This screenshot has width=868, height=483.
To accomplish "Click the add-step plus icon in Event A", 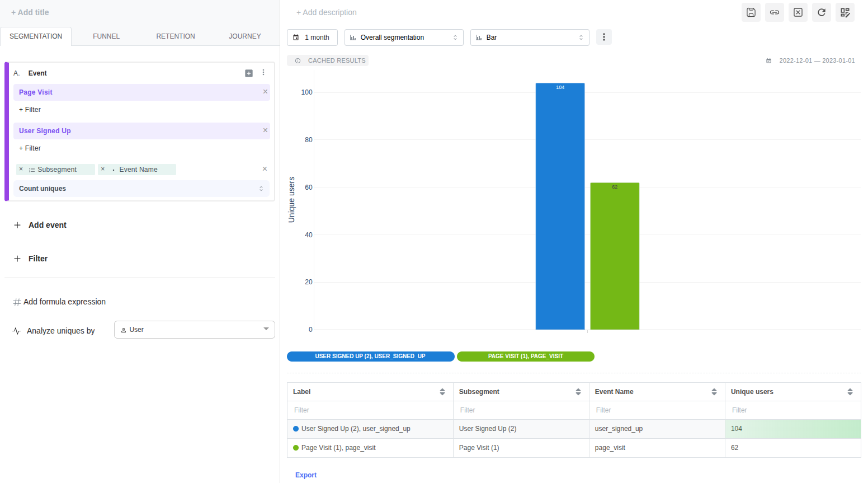I will pyautogui.click(x=249, y=73).
